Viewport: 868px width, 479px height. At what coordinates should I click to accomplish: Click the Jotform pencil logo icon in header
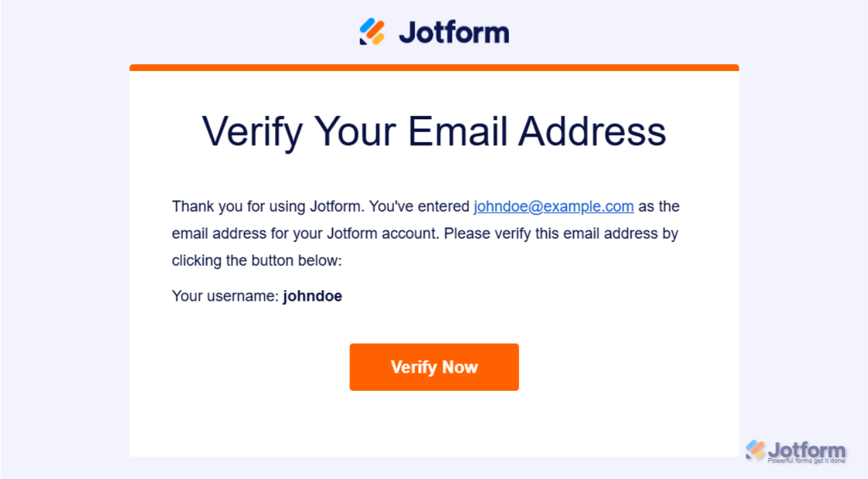pyautogui.click(x=372, y=32)
